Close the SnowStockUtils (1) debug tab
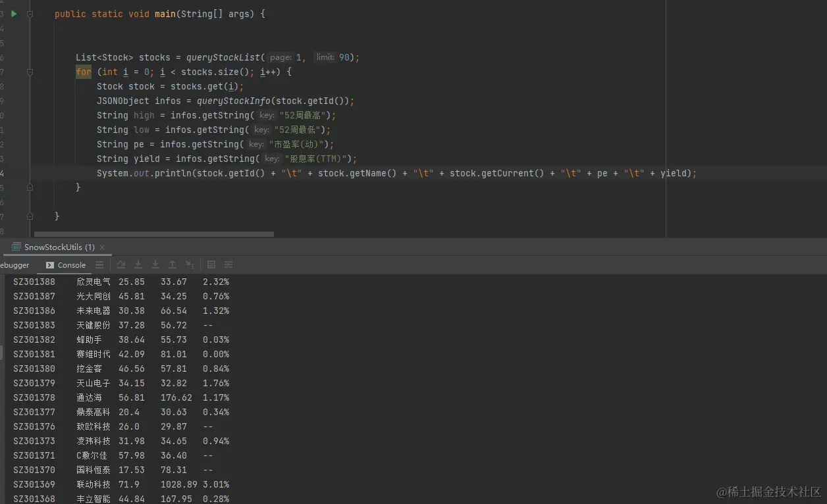The image size is (827, 504). [102, 247]
